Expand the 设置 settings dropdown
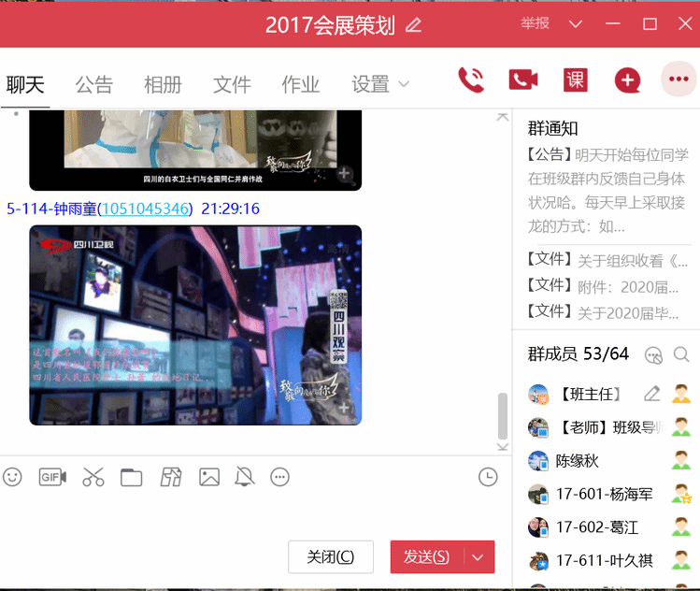700x591 pixels. point(380,84)
